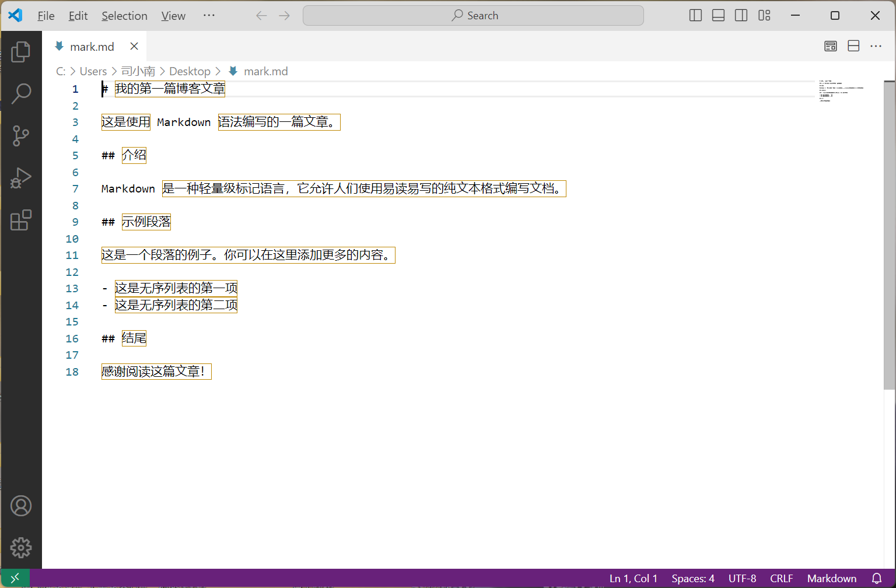The height and width of the screenshot is (588, 896).
Task: Click the Search command center box
Action: pos(473,16)
